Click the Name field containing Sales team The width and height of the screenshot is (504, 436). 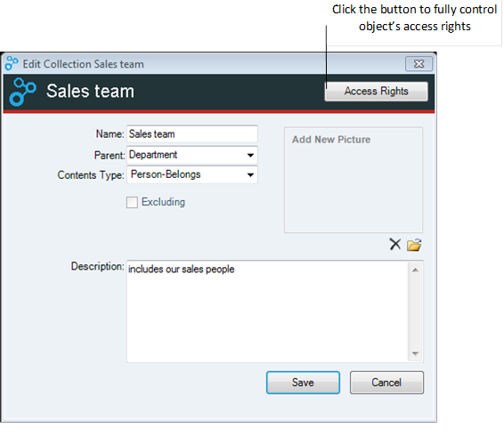pyautogui.click(x=192, y=134)
